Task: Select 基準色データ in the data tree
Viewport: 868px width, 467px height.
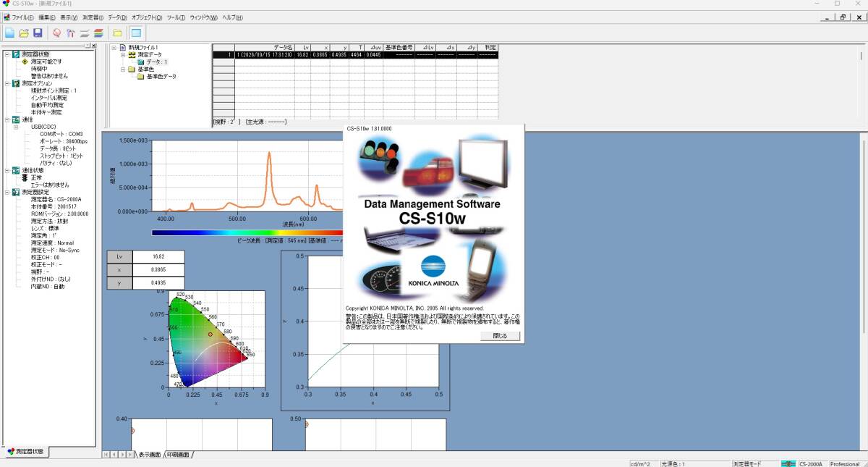Action: [161, 76]
